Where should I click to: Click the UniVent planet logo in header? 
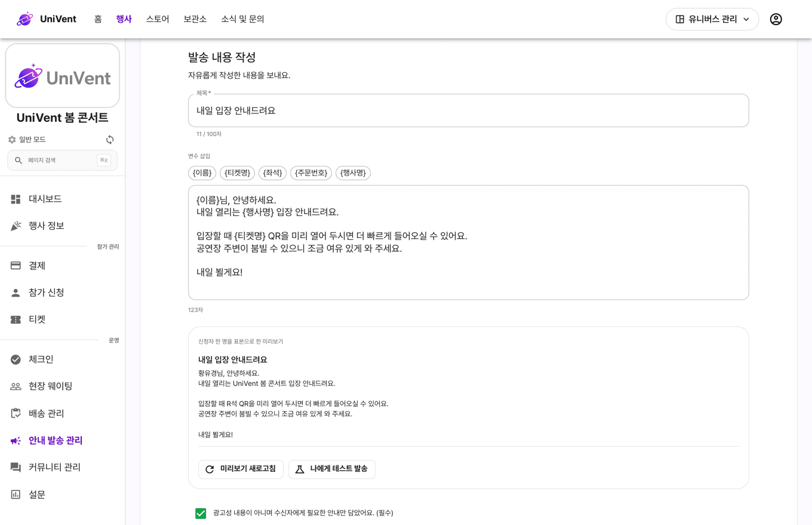coord(25,19)
